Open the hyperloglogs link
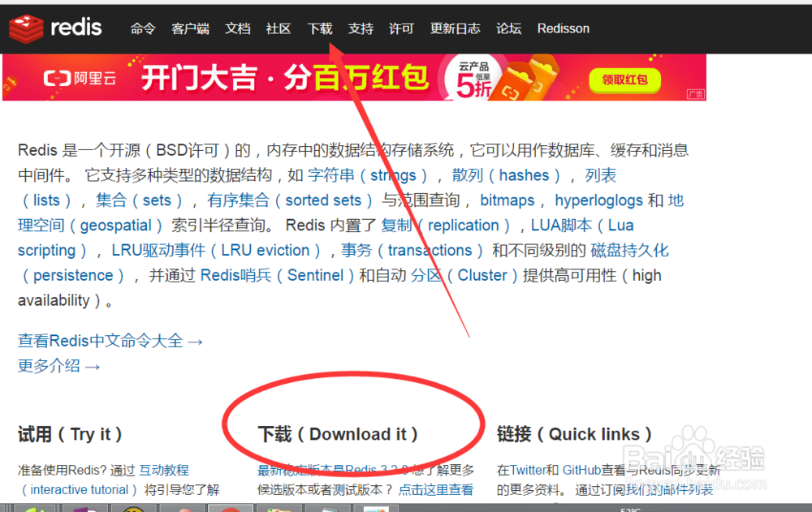The height and width of the screenshot is (512, 812). (598, 200)
